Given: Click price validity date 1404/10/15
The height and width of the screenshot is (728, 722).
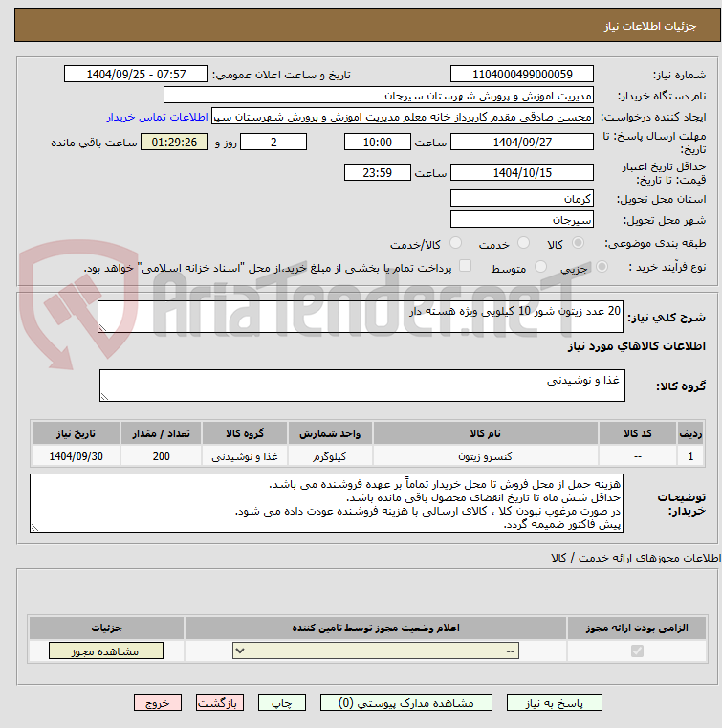Looking at the screenshot, I should point(521,173).
